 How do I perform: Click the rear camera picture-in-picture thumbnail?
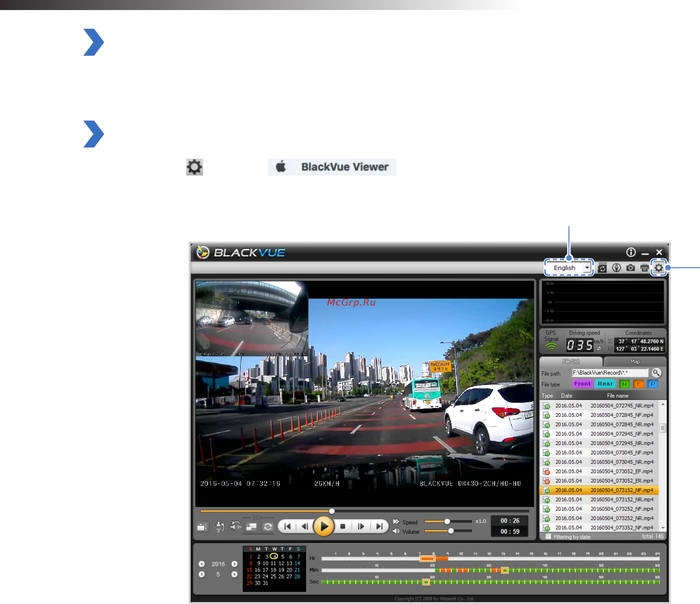(x=252, y=318)
